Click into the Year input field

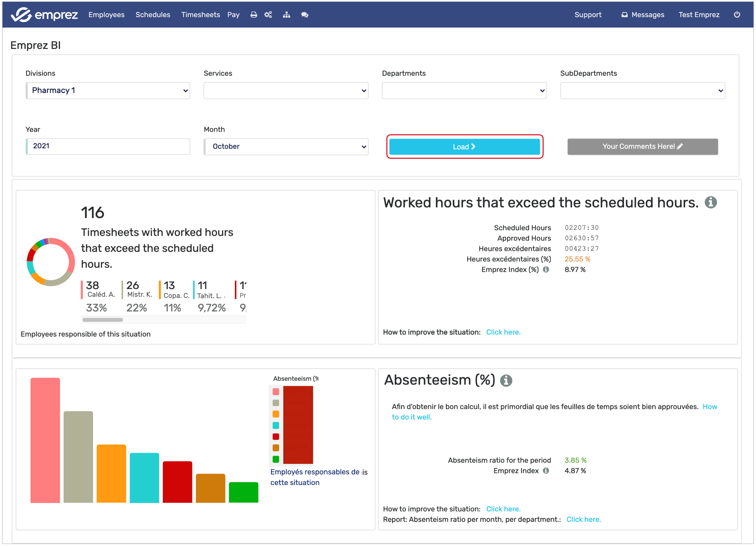[108, 146]
